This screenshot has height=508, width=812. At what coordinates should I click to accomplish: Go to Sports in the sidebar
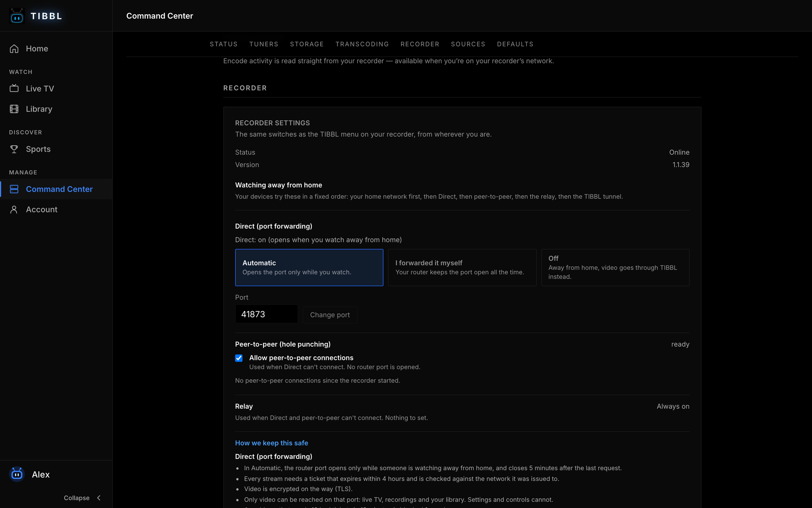pos(38,149)
